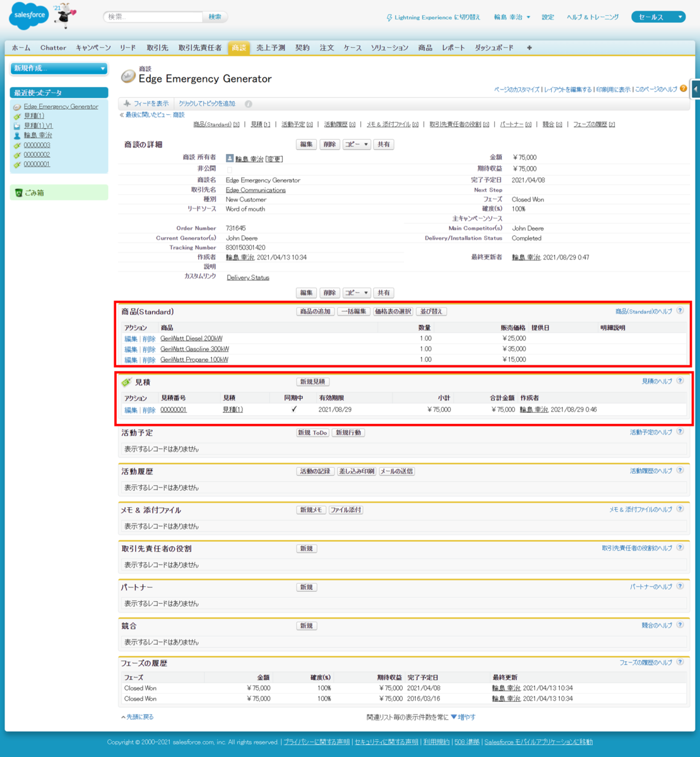This screenshot has height=757, width=700.
Task: Open the セールス app menu dropdown
Action: (x=658, y=17)
